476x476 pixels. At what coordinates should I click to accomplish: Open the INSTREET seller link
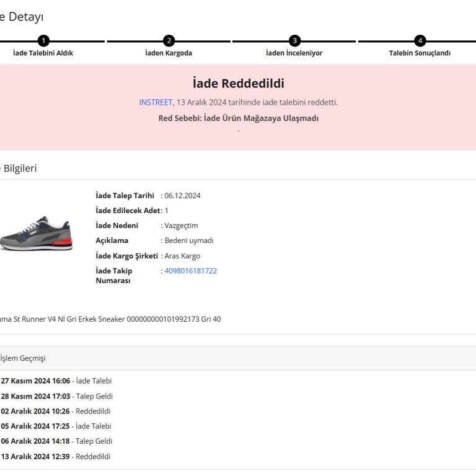156,102
